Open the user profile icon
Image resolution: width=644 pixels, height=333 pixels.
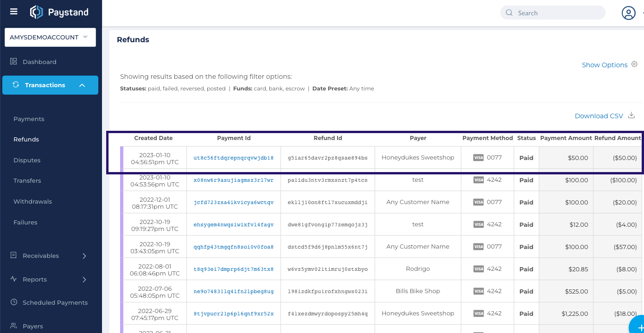click(x=628, y=13)
